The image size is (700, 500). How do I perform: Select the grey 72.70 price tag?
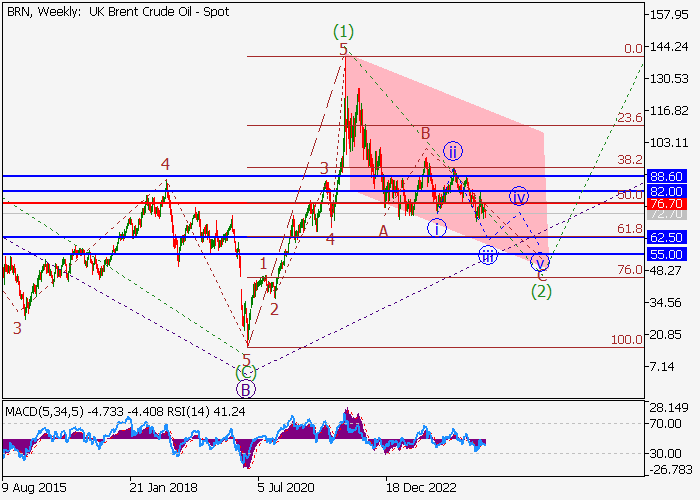coord(666,215)
